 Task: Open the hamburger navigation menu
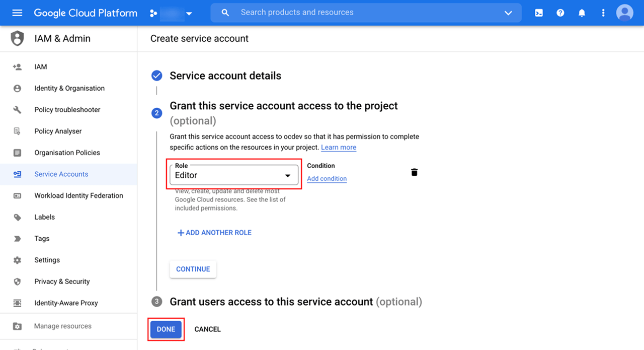click(x=17, y=13)
